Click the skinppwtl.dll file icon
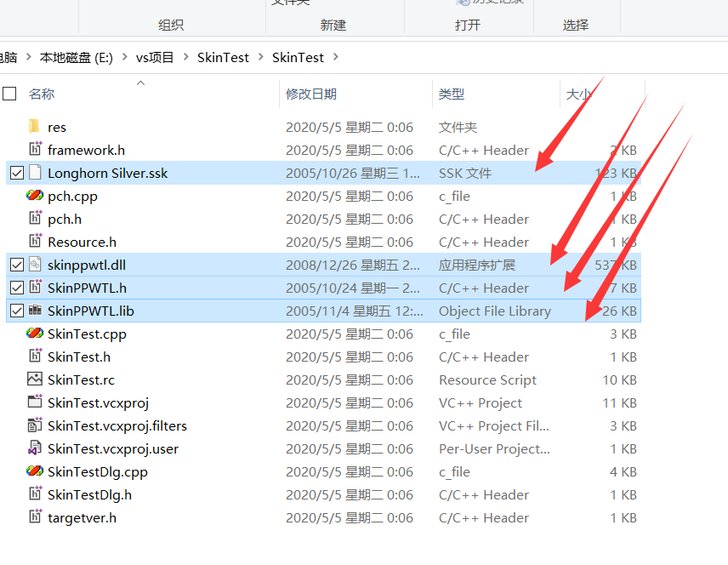 coord(35,265)
